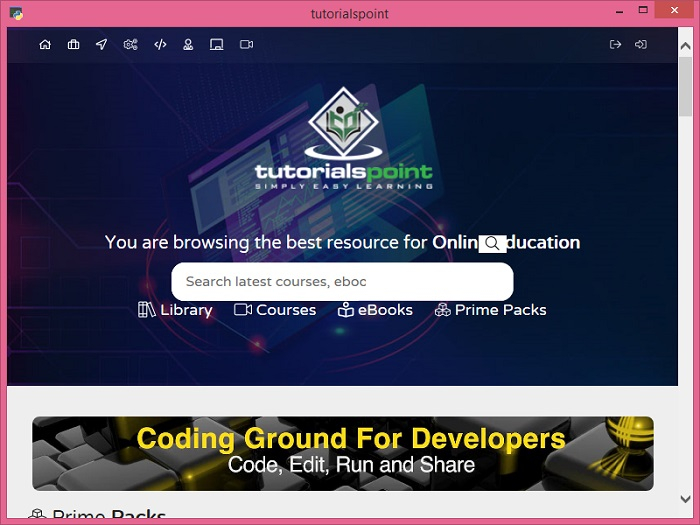Maximize the tutorialspoint window
The height and width of the screenshot is (525, 700).
coord(643,10)
